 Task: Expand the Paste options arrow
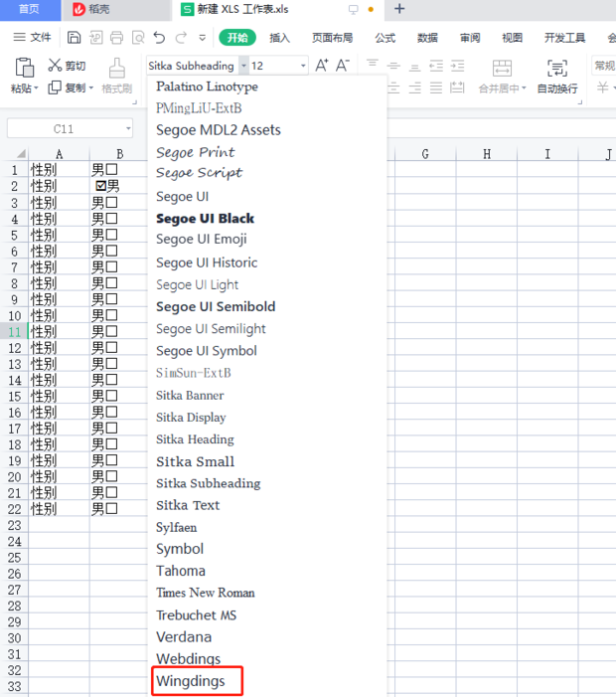[x=36, y=88]
